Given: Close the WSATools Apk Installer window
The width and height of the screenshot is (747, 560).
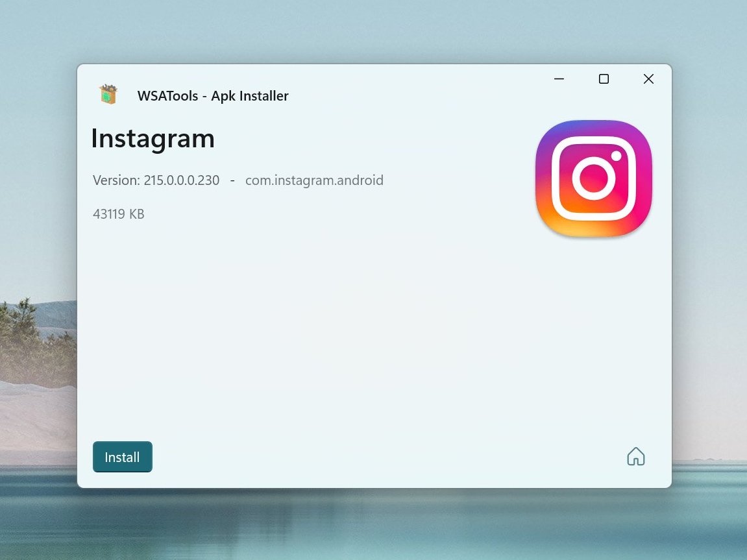Looking at the screenshot, I should point(648,79).
